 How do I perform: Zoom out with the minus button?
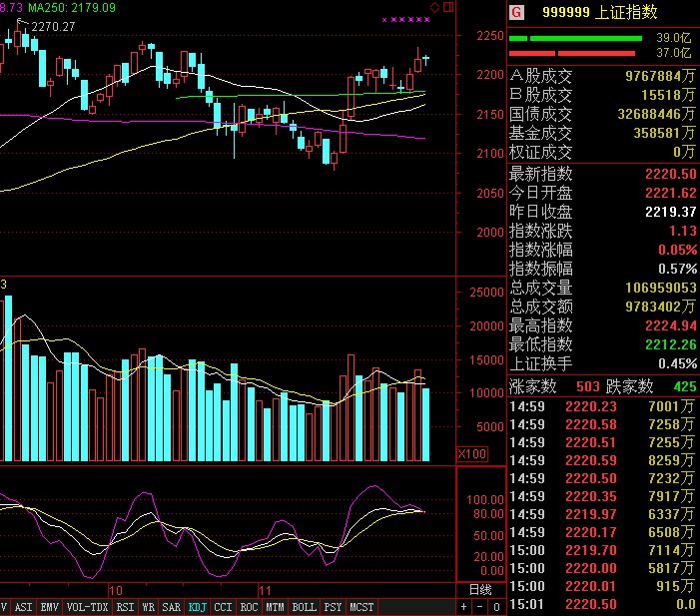coord(480,607)
